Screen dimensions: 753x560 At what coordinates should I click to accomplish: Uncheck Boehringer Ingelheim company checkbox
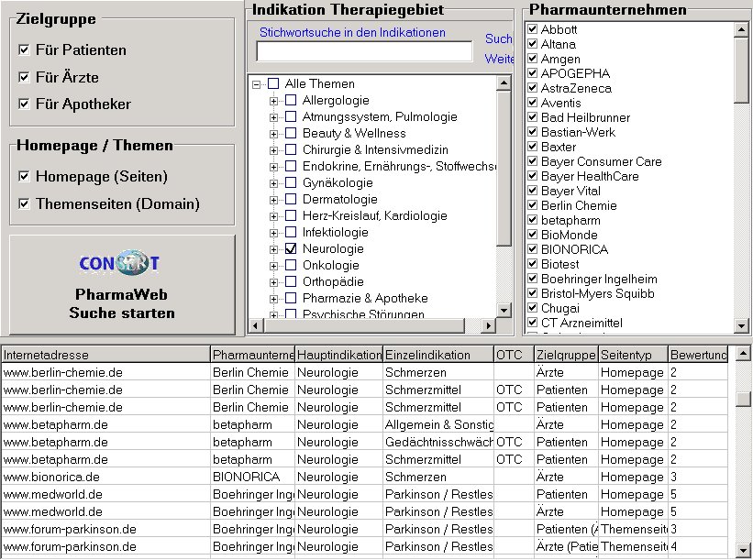[532, 279]
